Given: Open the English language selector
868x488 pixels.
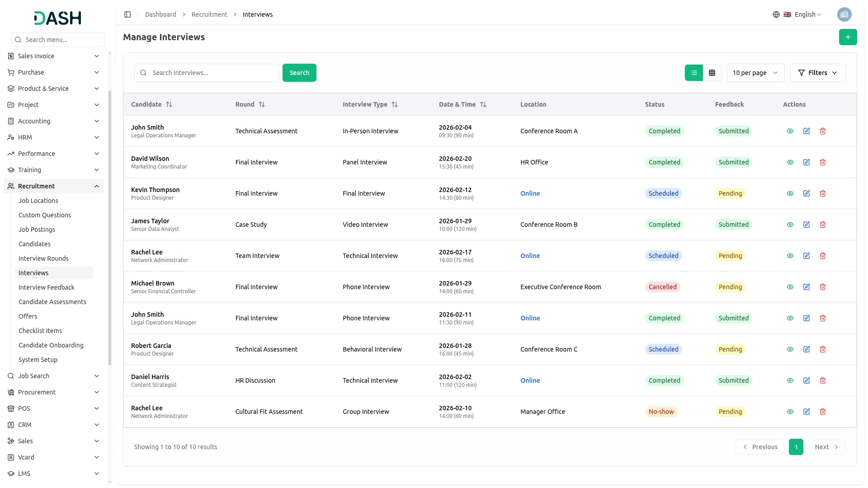Looking at the screenshot, I should [x=803, y=14].
